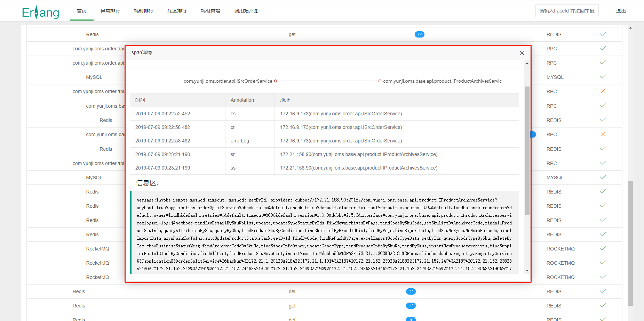Click the ISrcOrderService topology node circle
644x321 pixels.
point(276,81)
